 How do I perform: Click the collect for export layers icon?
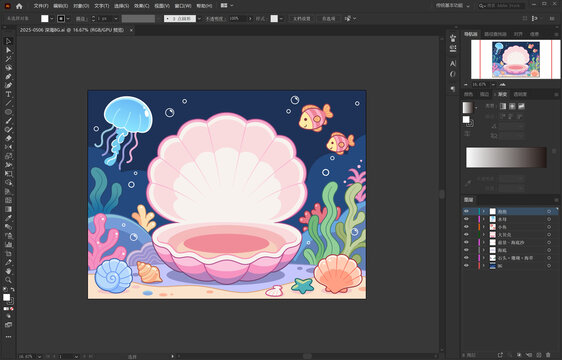[500, 355]
